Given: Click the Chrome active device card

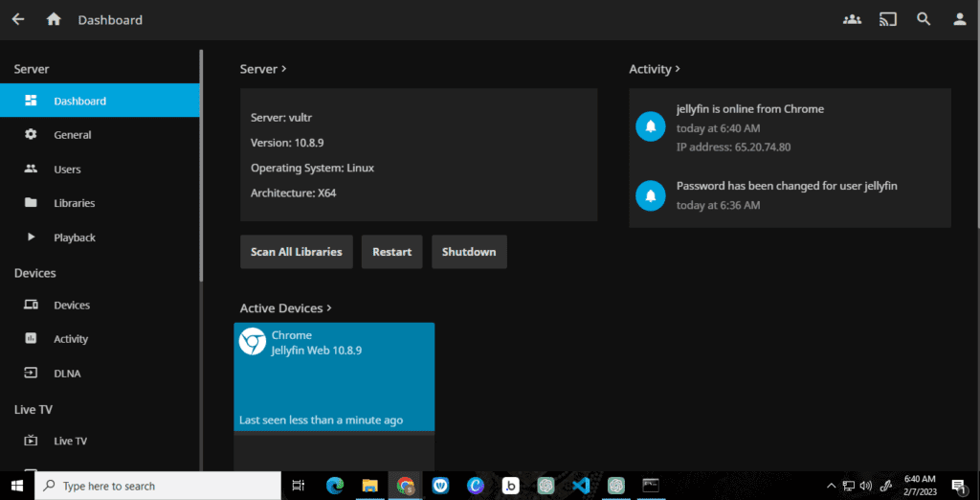Looking at the screenshot, I should [x=334, y=376].
